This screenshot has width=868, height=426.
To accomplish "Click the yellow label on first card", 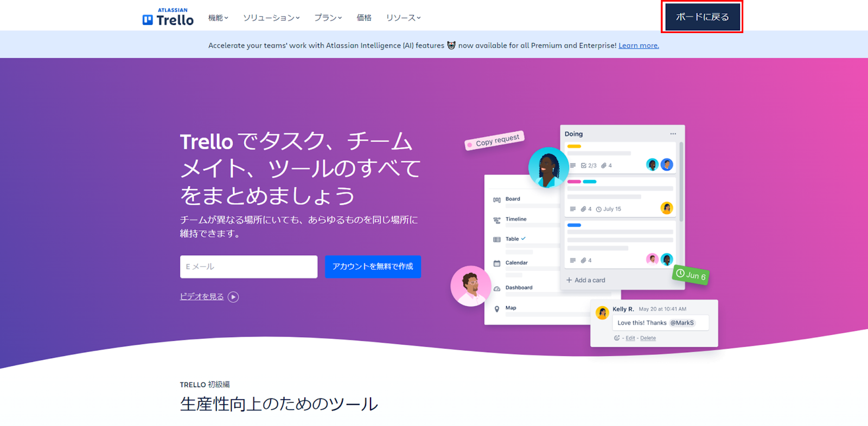I will point(574,146).
